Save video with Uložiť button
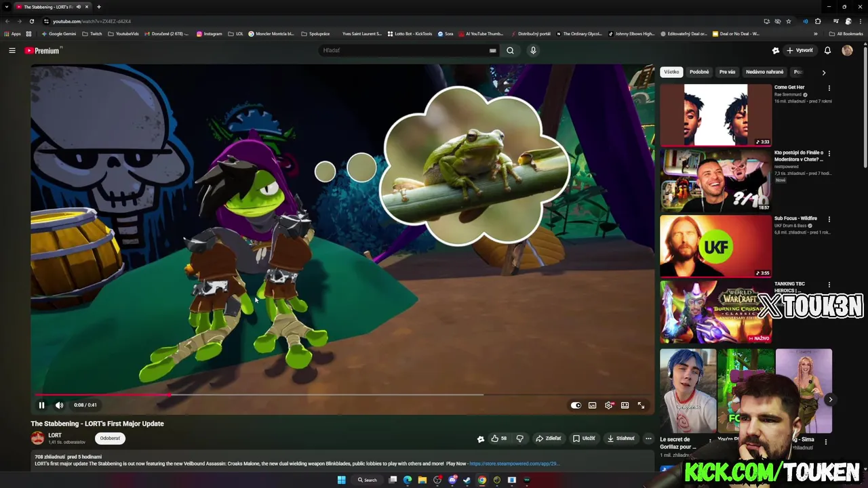The height and width of the screenshot is (488, 868). (x=584, y=439)
